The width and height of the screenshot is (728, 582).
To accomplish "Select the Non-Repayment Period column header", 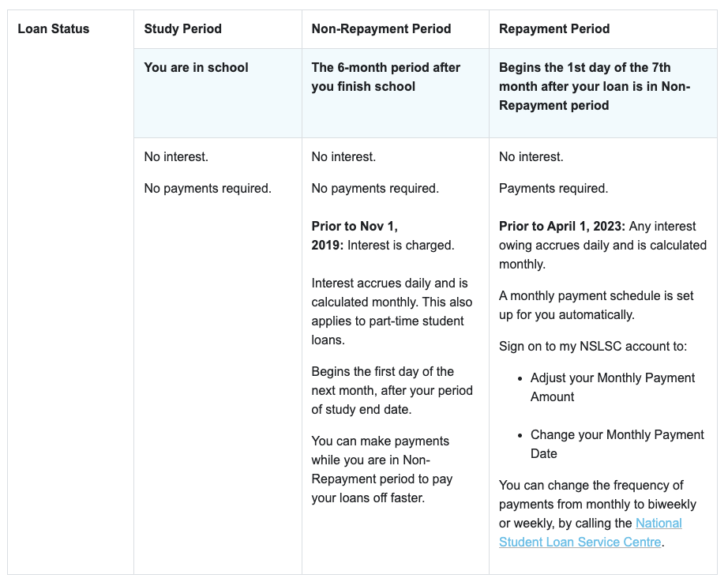I will click(x=381, y=28).
